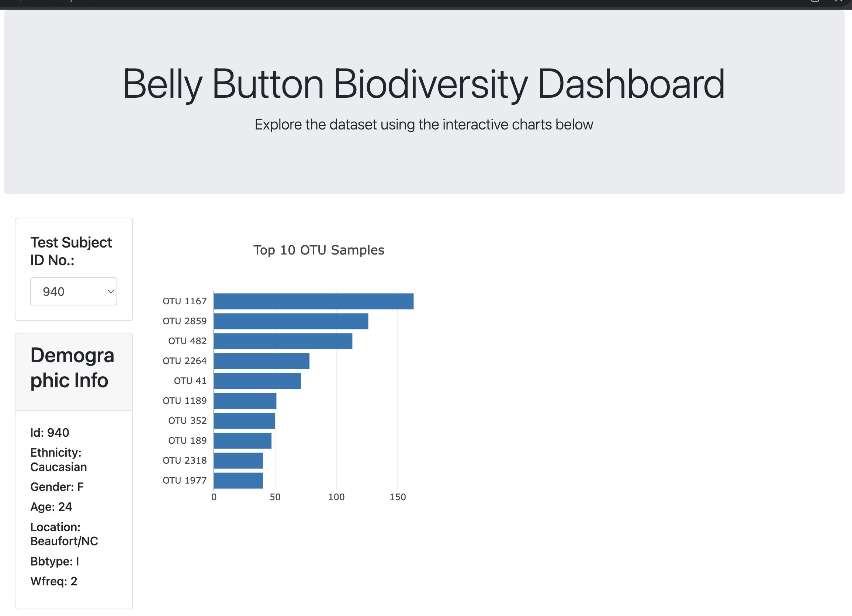
Task: Select the Test Subject ID No. label
Action: click(x=71, y=250)
